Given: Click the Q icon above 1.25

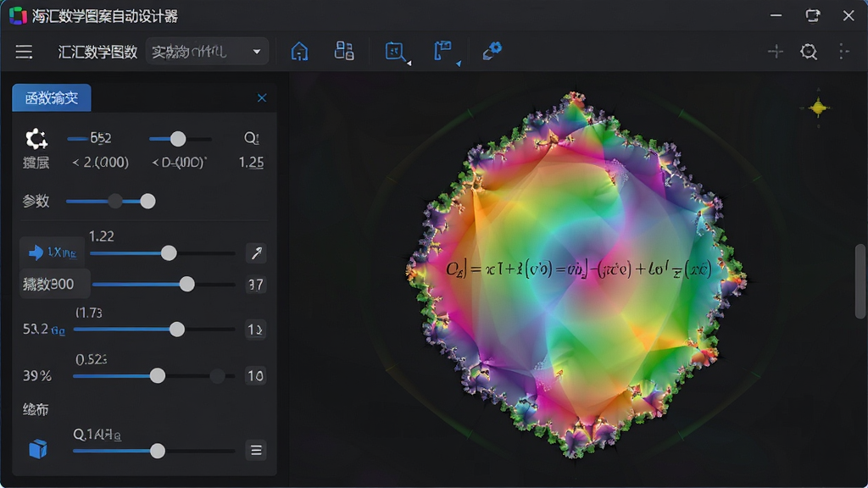Looking at the screenshot, I should pos(251,138).
